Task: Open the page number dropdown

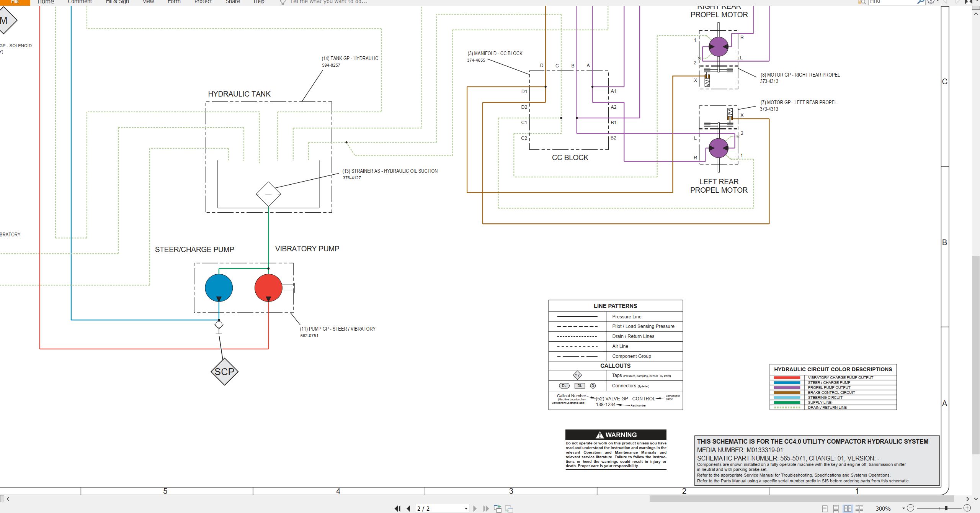Action: tap(466, 508)
